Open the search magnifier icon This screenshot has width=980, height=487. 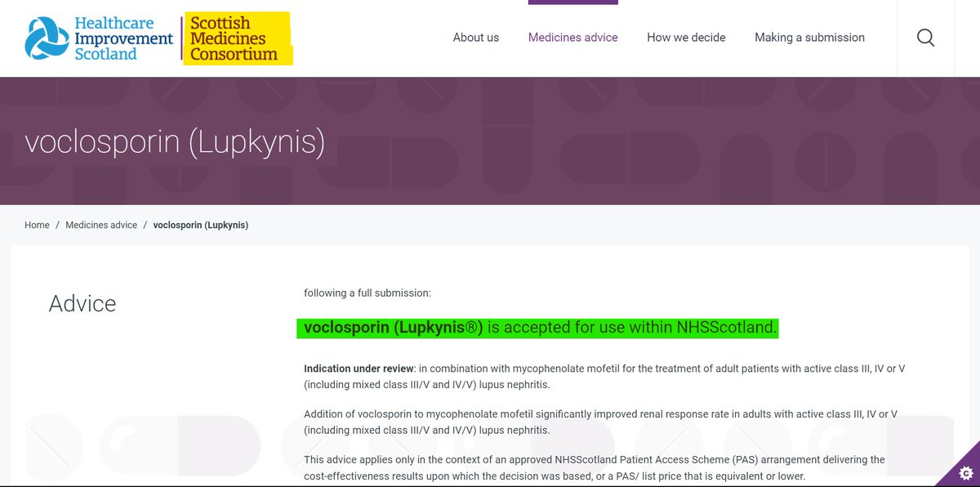(x=925, y=37)
